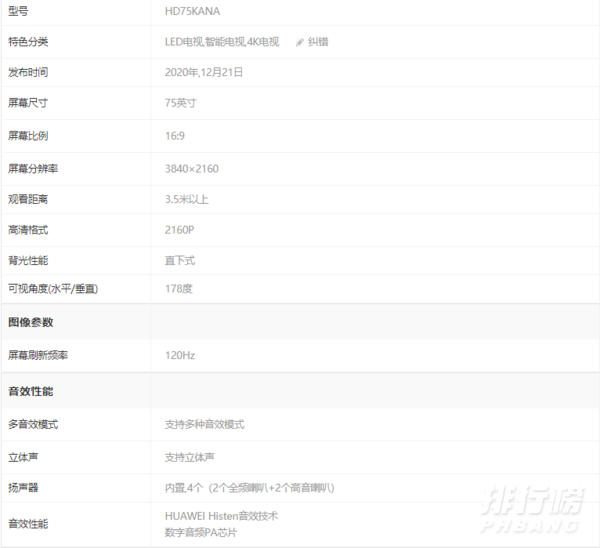Click the bold 音效性能 section header
The image size is (600, 548).
coord(31,391)
